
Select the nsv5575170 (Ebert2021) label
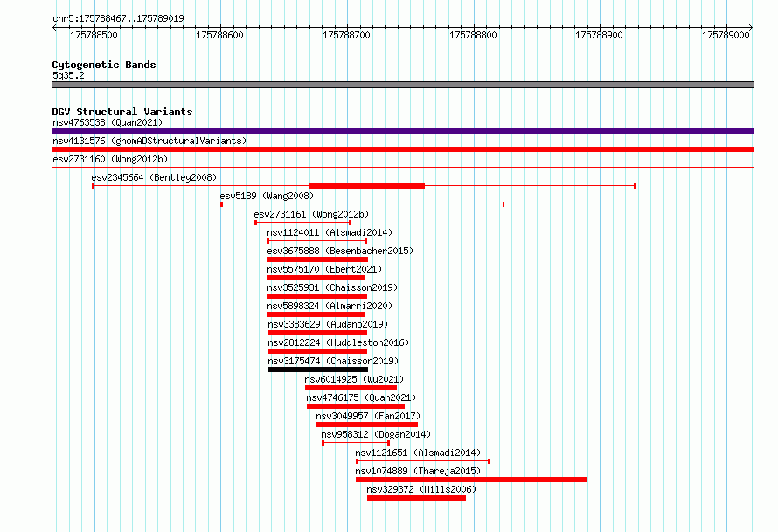pos(324,269)
